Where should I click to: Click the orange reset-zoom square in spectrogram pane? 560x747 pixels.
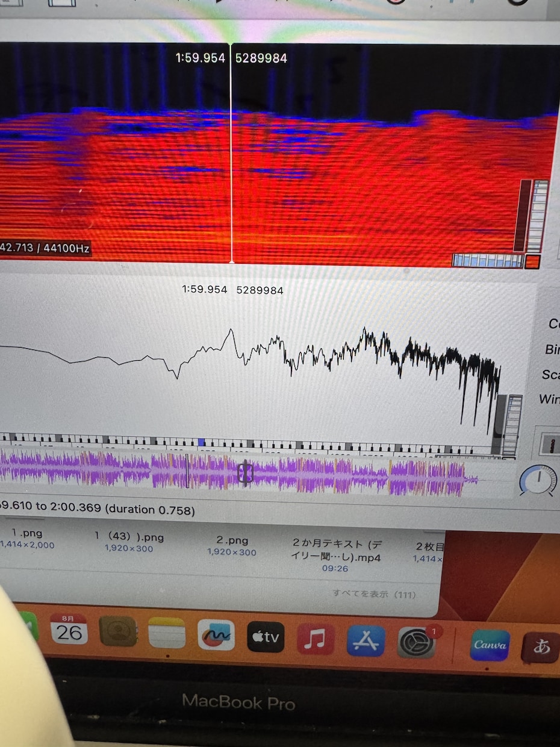point(532,262)
